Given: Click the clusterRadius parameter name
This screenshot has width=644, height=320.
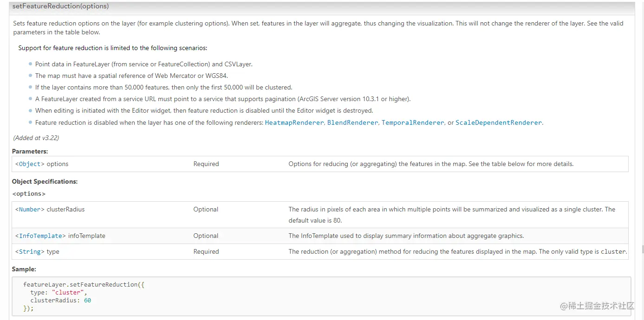Looking at the screenshot, I should 65,210.
